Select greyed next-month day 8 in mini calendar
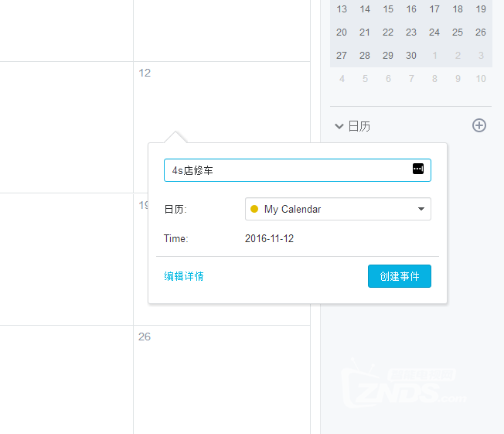 (434, 78)
